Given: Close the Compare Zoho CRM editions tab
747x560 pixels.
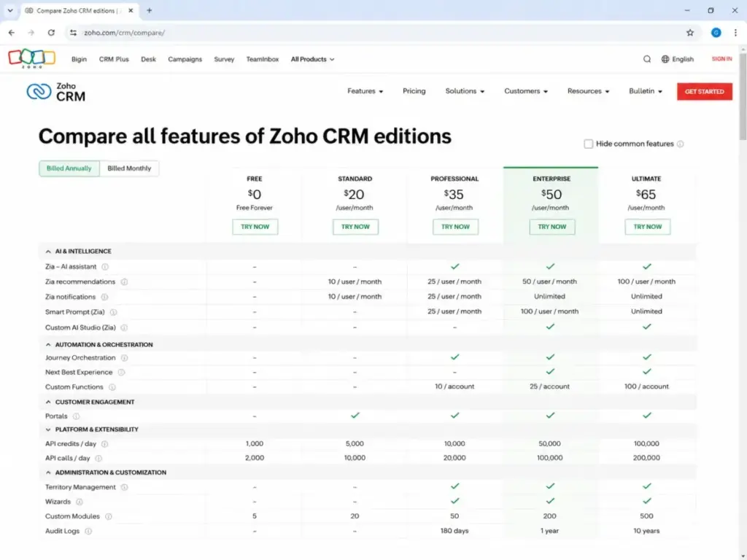Looking at the screenshot, I should pyautogui.click(x=131, y=10).
